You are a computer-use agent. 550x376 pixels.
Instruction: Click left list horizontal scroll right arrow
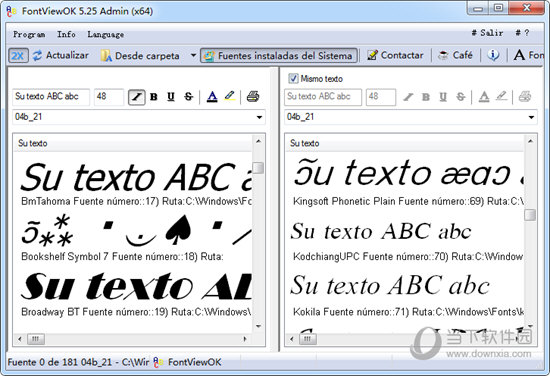click(x=245, y=339)
